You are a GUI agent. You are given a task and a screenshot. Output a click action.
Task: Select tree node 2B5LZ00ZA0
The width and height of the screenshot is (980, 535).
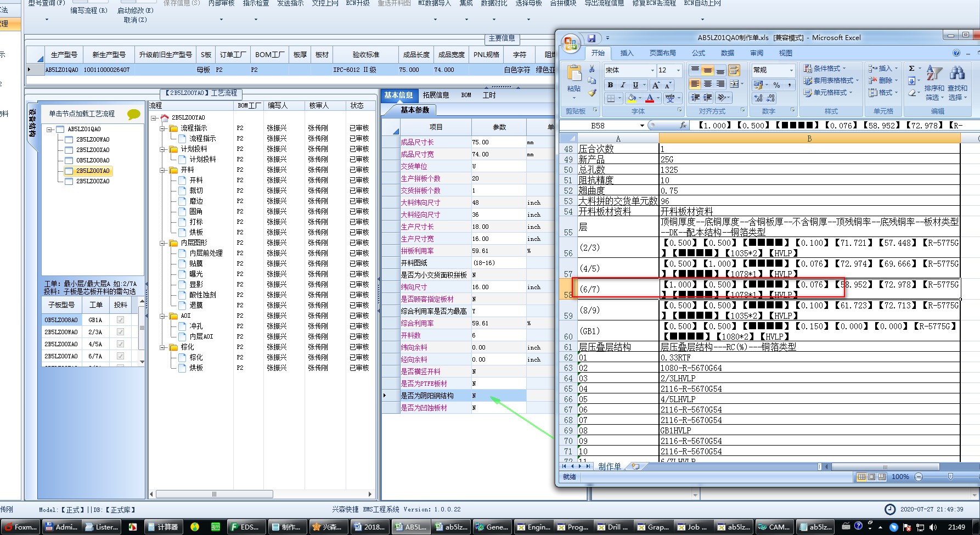click(x=93, y=181)
